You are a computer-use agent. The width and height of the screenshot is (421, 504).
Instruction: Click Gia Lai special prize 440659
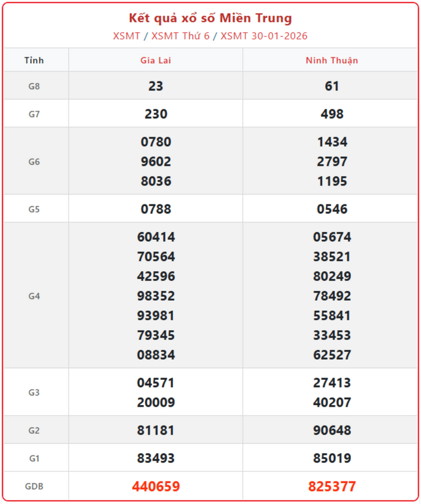tap(156, 486)
